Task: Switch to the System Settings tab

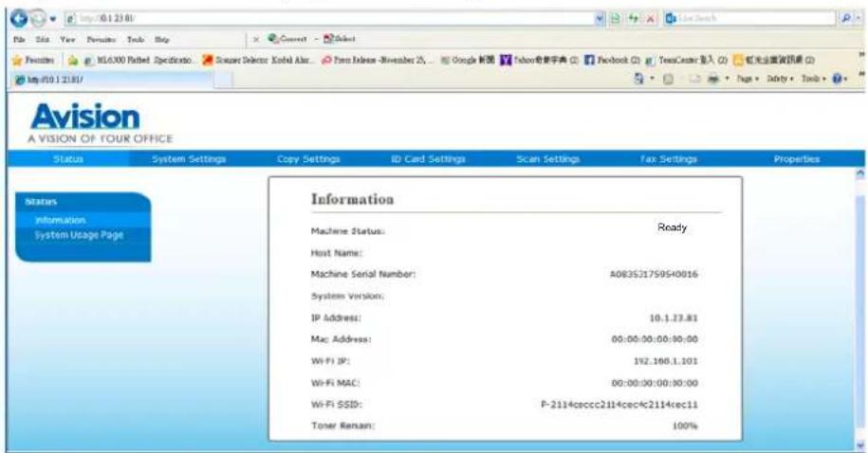Action: [x=189, y=159]
